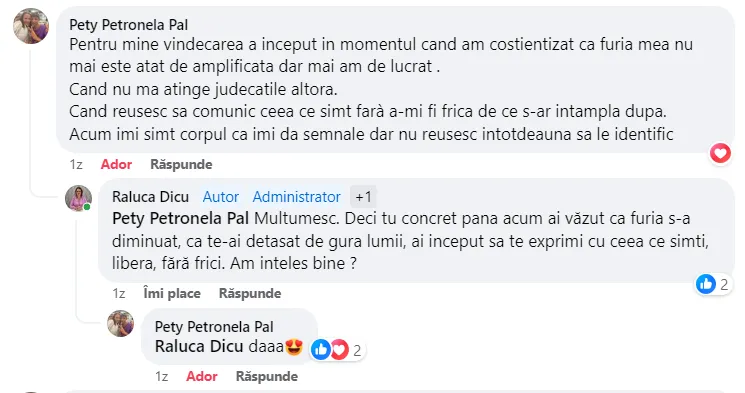
Task: Reply to Raluca Dicu's comment
Action: point(250,293)
